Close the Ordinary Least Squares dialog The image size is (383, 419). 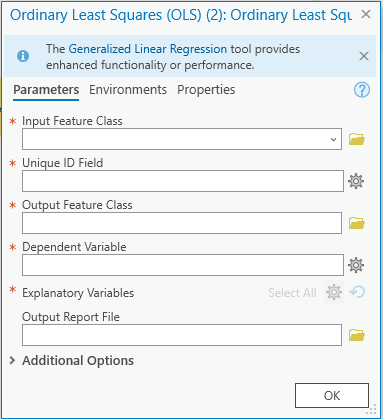366,14
